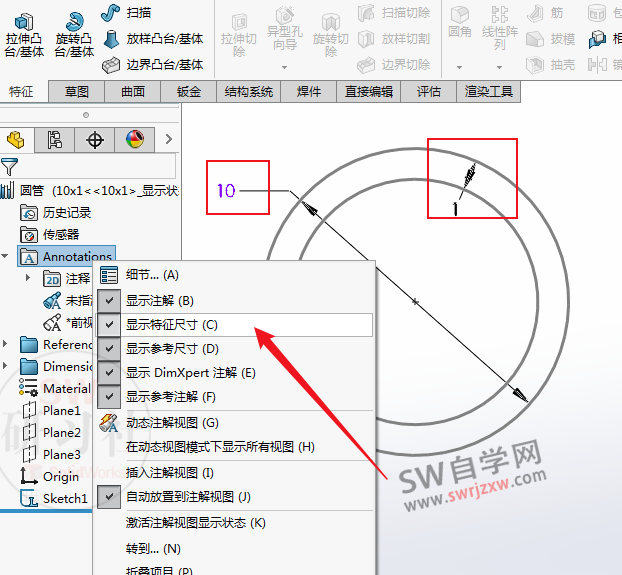This screenshot has height=575, width=622.
Task: Choose 细节... (A) menu entry
Action: 234,275
